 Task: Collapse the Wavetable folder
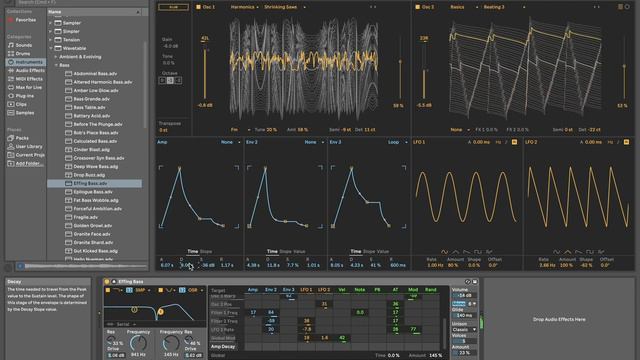51,48
